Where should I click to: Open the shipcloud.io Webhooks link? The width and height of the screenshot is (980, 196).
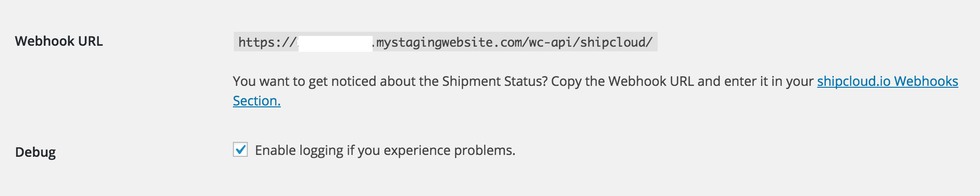(887, 81)
